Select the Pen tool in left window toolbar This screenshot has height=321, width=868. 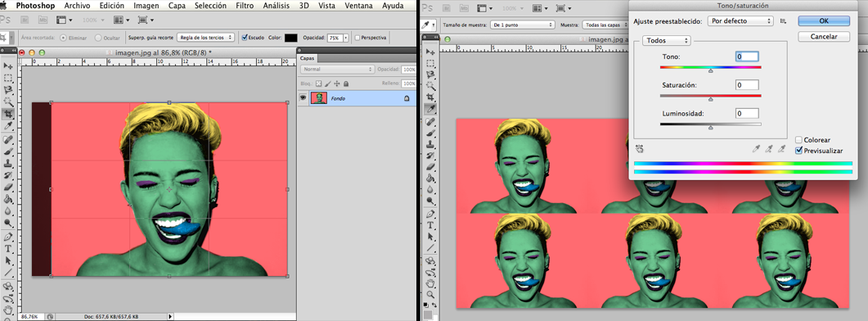click(x=8, y=236)
